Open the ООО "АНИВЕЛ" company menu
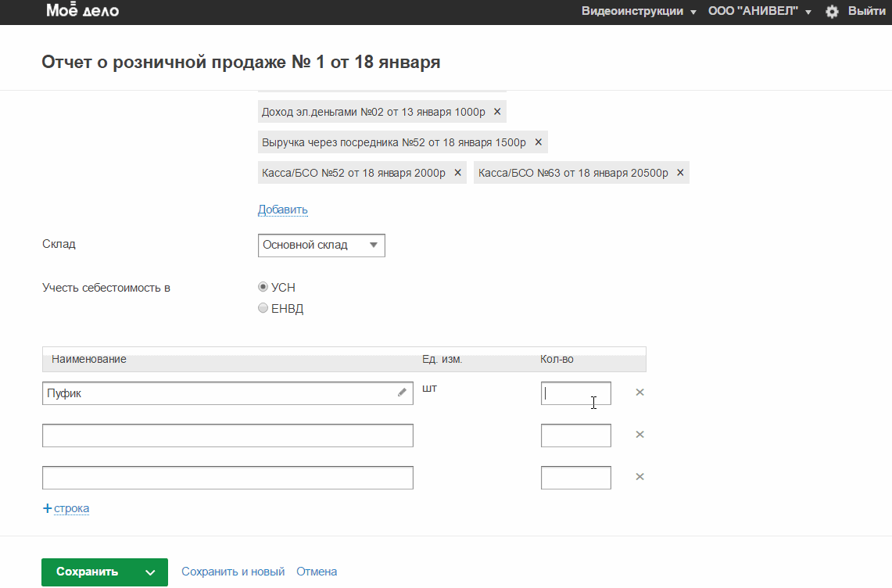 click(x=759, y=12)
